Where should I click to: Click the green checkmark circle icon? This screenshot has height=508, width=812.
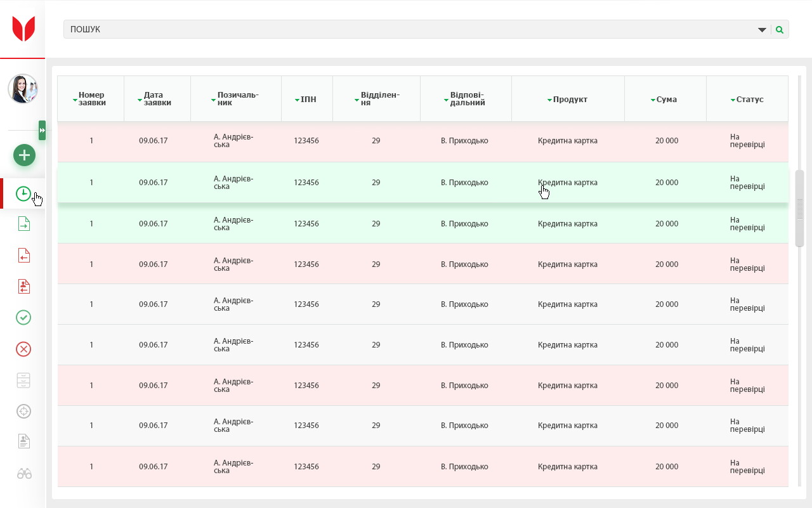(23, 318)
